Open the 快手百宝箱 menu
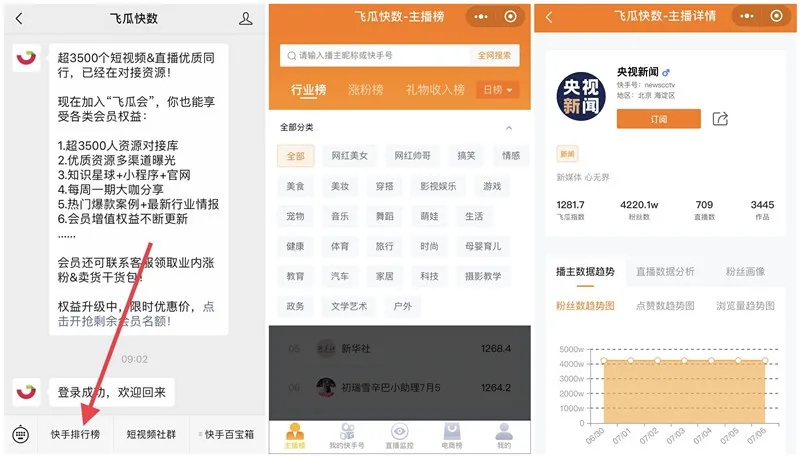Viewport: 800px width, 457px height. click(x=228, y=435)
